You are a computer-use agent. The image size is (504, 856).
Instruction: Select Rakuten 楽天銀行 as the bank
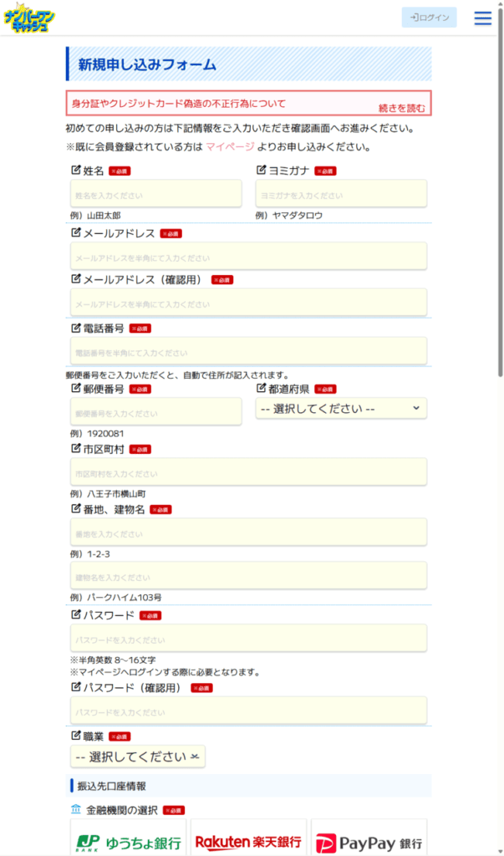pyautogui.click(x=248, y=838)
